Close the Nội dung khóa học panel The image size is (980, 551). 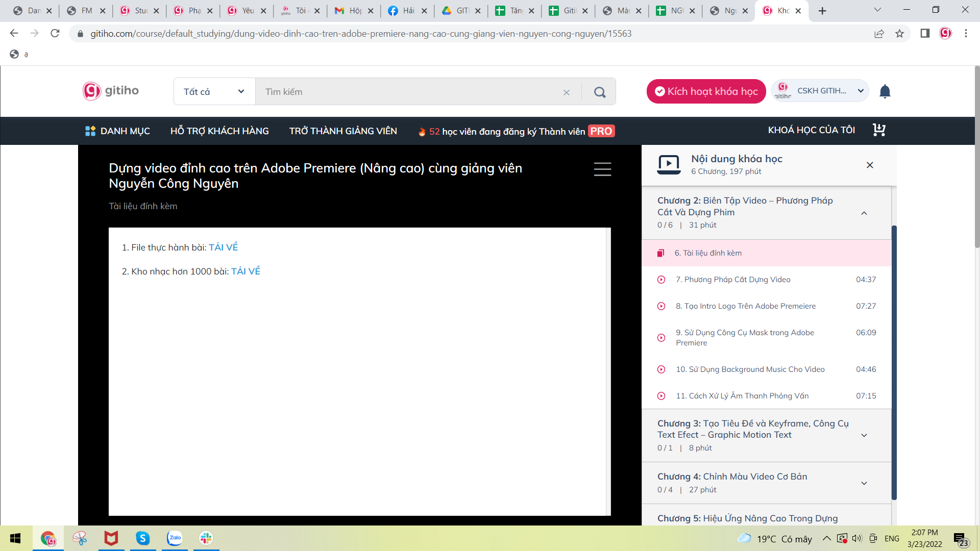[x=870, y=165]
